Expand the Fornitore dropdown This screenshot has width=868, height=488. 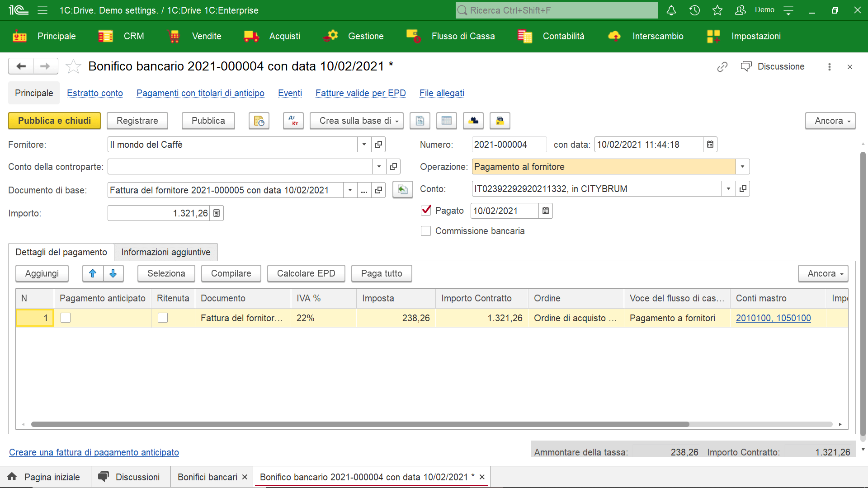pyautogui.click(x=364, y=145)
